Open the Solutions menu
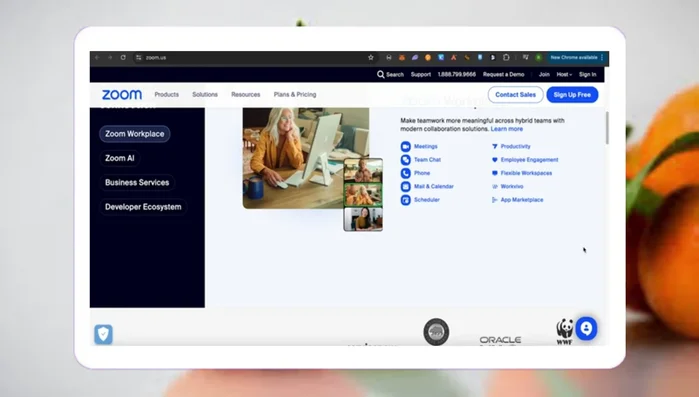Viewport: 699px width, 397px height. (x=205, y=94)
